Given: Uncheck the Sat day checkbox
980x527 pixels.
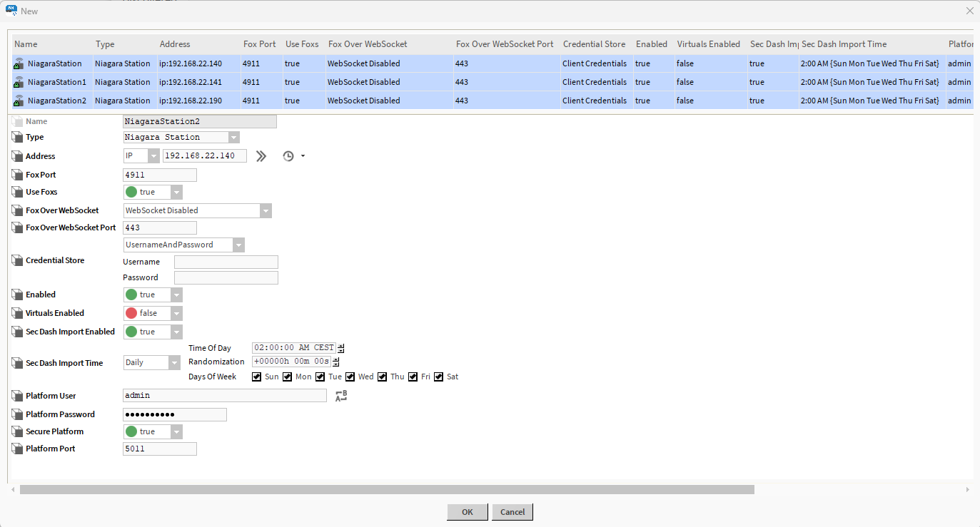Looking at the screenshot, I should coord(439,377).
